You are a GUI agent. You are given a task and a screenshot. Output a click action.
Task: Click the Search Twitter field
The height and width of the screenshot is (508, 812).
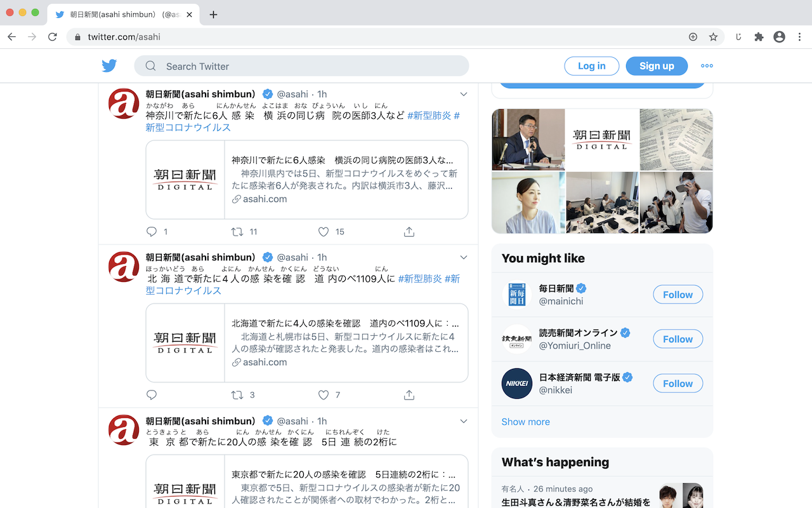point(301,66)
